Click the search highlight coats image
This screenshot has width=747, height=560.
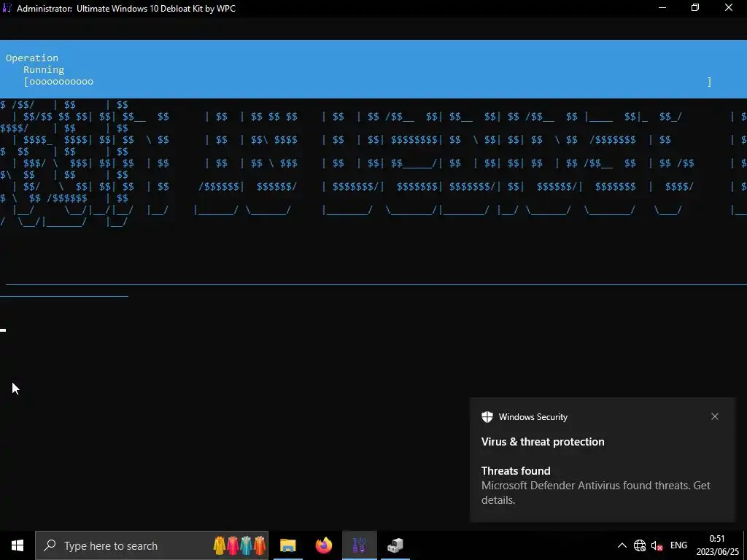(x=239, y=545)
